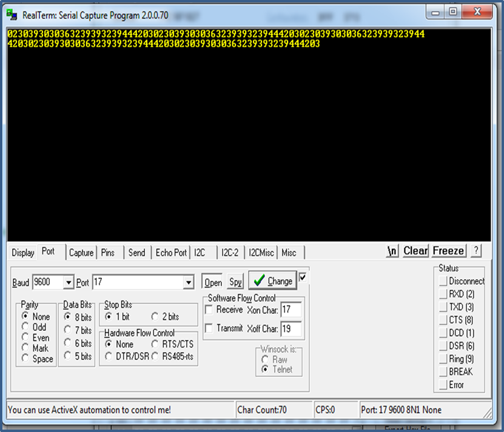Click Char Count:70 in status bar
Image resolution: width=504 pixels, height=432 pixels.
261,410
